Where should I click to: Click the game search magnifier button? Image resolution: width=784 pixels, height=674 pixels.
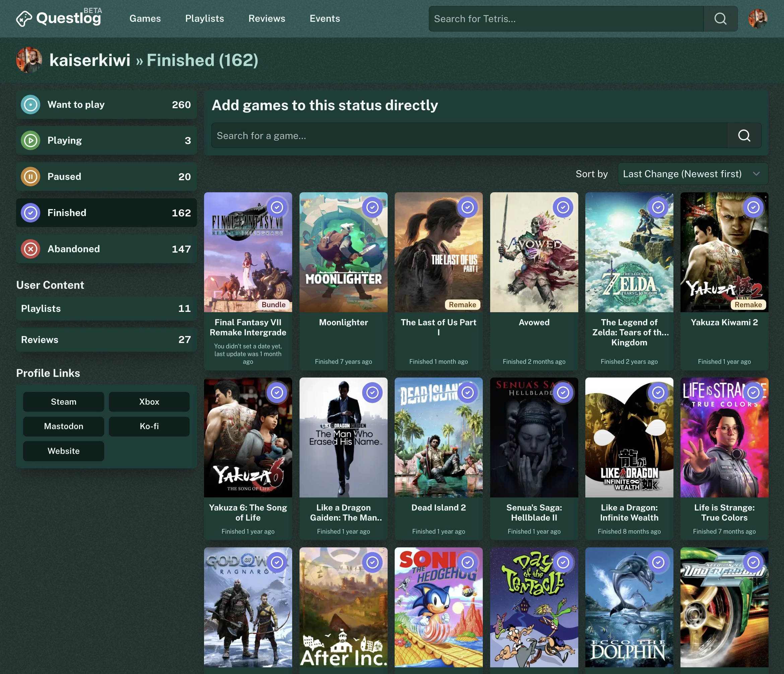click(x=744, y=135)
